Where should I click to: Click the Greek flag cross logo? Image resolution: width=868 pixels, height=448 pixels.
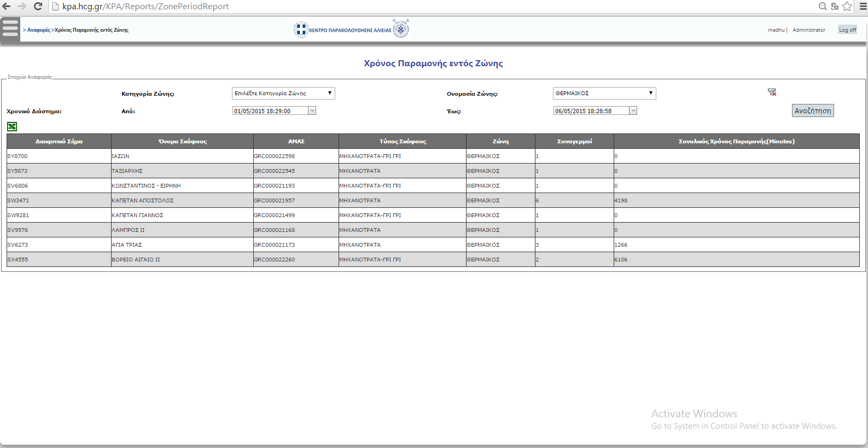tap(301, 30)
